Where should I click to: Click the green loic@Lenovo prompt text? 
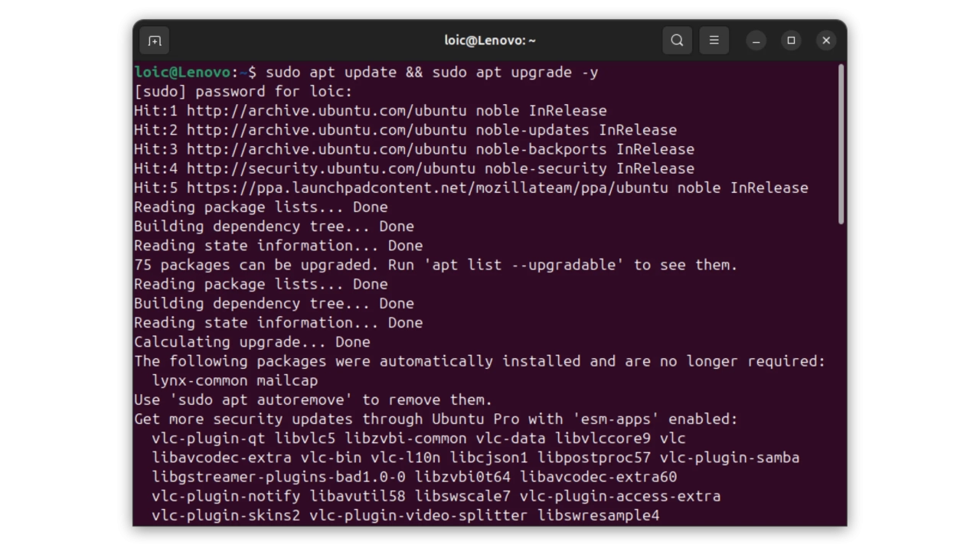[181, 73]
